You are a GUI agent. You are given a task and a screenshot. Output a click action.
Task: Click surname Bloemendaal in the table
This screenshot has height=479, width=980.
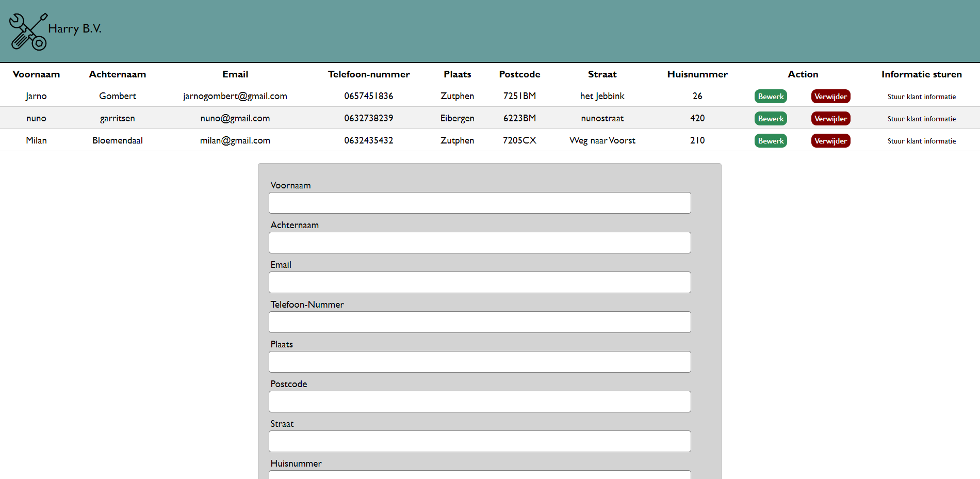coord(118,140)
